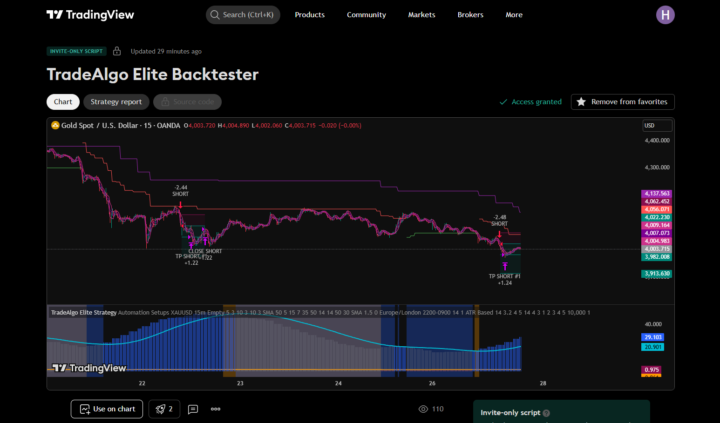This screenshot has height=423, width=720.
Task: Click the search magnifier icon
Action: [x=214, y=15]
